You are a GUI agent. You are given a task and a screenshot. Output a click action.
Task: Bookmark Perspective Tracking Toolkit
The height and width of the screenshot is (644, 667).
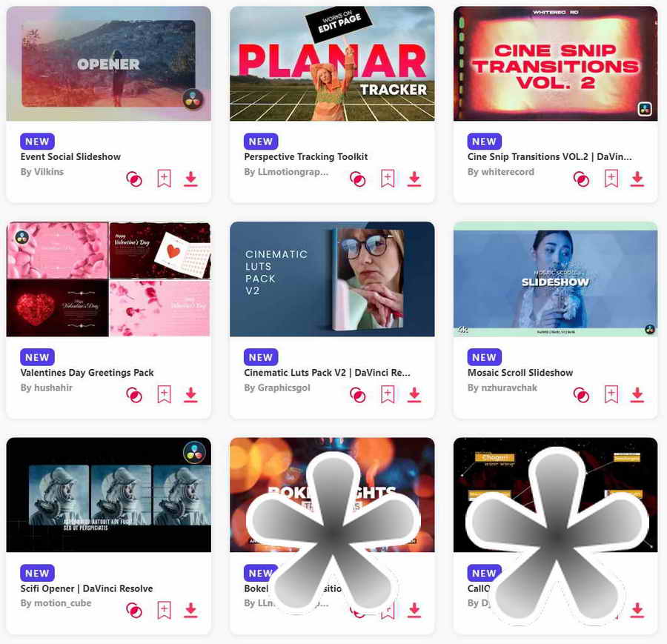(x=388, y=179)
